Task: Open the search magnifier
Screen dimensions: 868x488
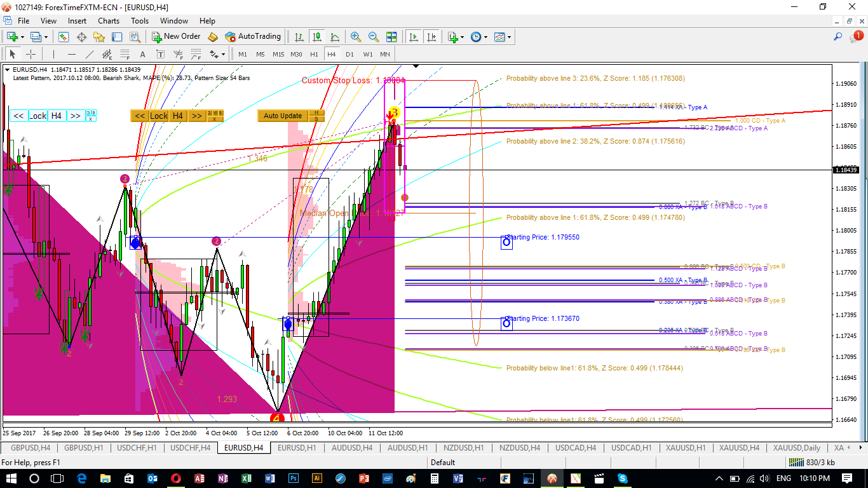Action: (x=838, y=37)
